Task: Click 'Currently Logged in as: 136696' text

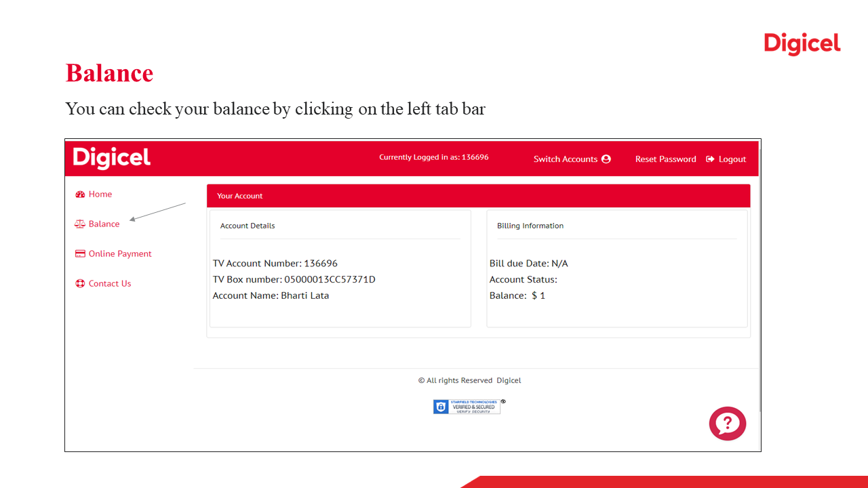Action: click(x=434, y=157)
